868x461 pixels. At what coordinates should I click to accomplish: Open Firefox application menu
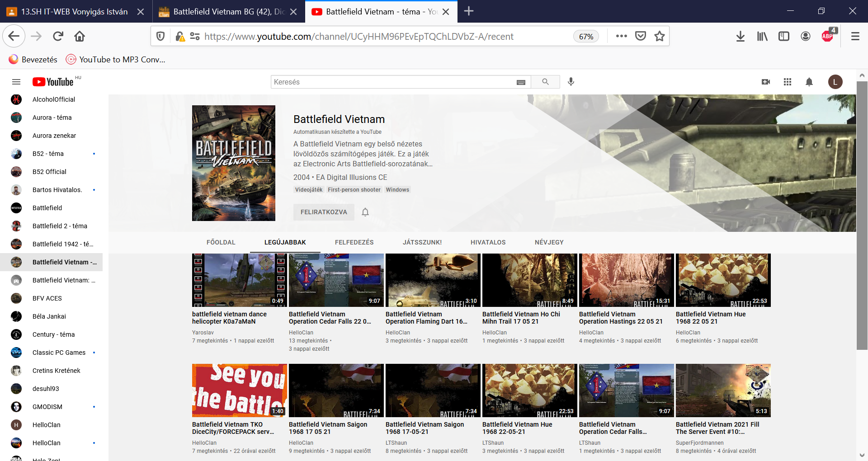pos(855,36)
